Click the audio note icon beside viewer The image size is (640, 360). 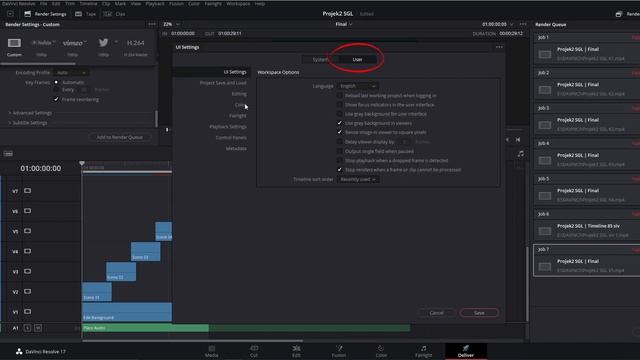[520, 154]
